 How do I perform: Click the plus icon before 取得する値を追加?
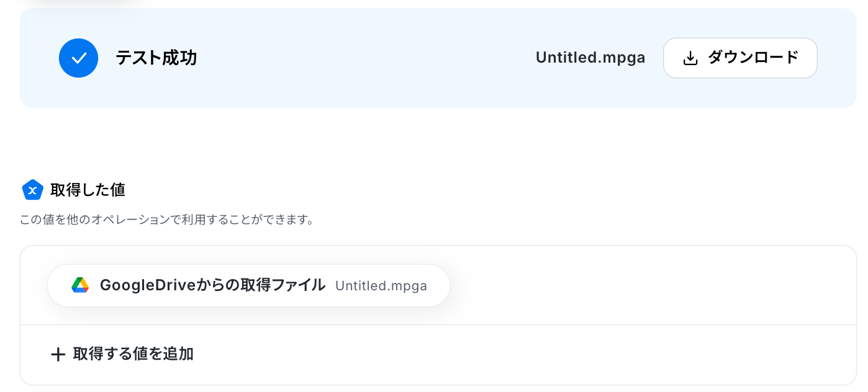click(58, 355)
